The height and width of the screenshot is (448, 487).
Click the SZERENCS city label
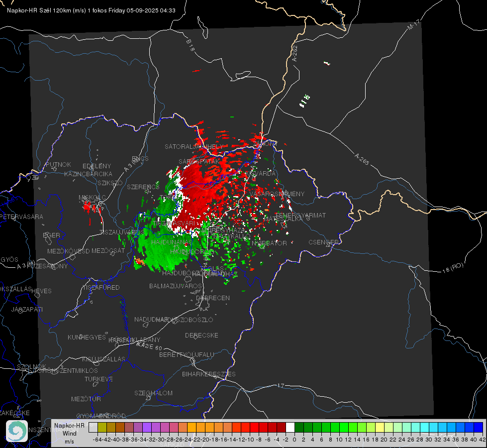(143, 187)
